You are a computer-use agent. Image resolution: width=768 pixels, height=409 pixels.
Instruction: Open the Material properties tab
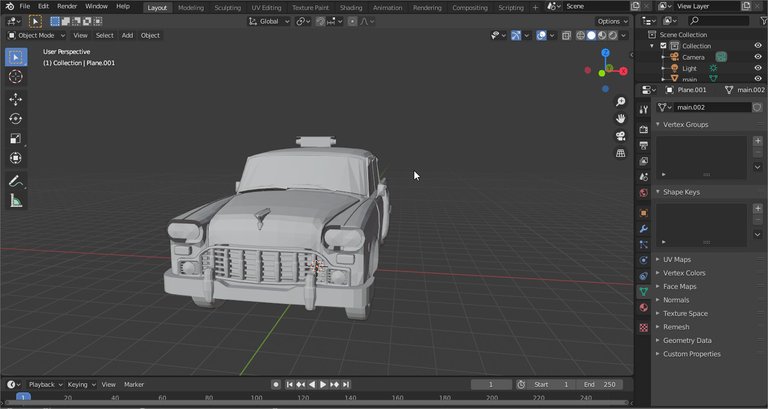pos(644,308)
